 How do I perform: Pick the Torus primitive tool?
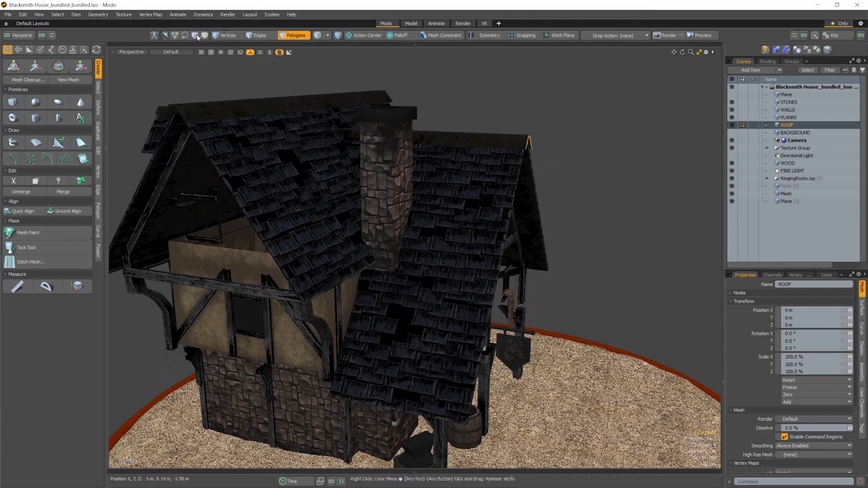point(13,118)
